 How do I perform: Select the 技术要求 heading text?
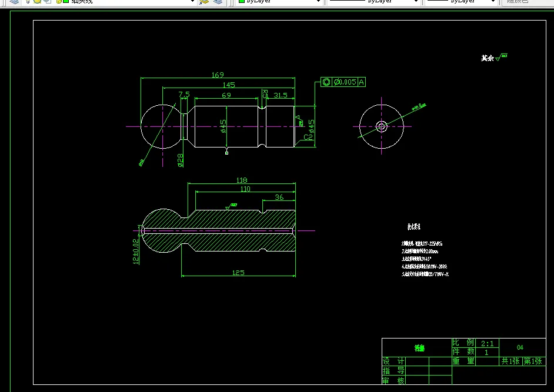coord(413,227)
